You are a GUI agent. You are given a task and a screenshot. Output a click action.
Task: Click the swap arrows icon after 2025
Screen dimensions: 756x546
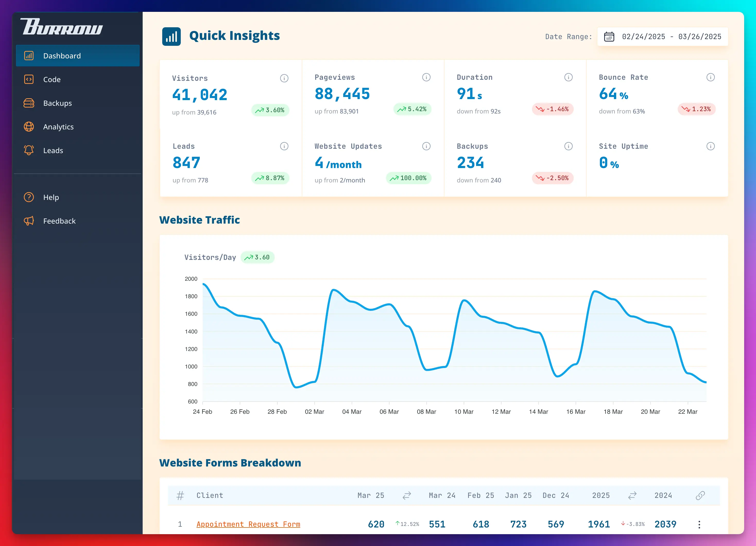(x=632, y=496)
